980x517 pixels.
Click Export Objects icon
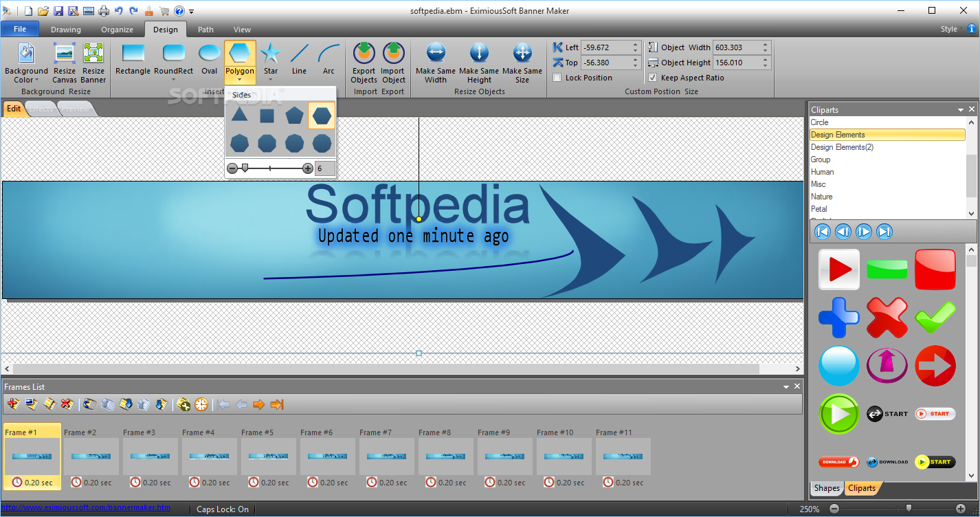tap(364, 63)
